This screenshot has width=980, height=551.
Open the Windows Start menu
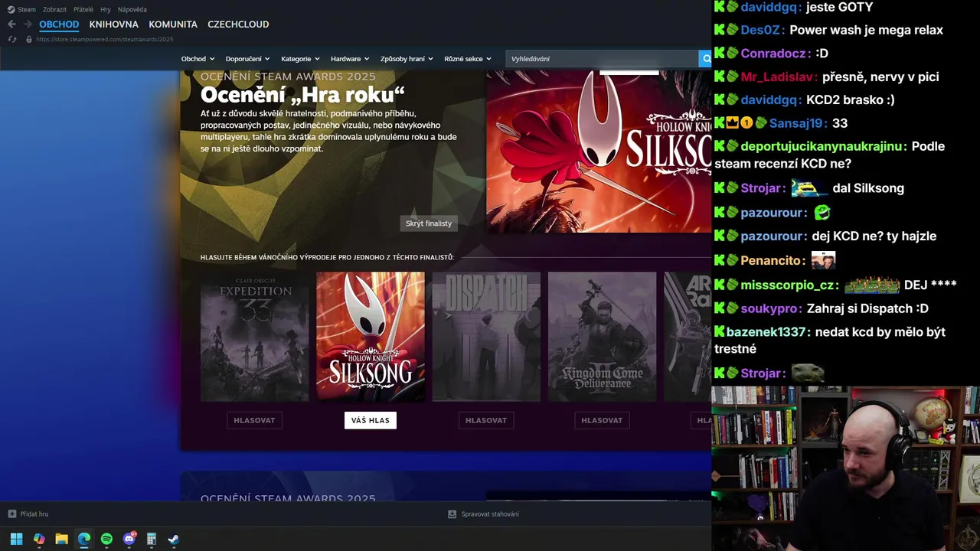(16, 539)
